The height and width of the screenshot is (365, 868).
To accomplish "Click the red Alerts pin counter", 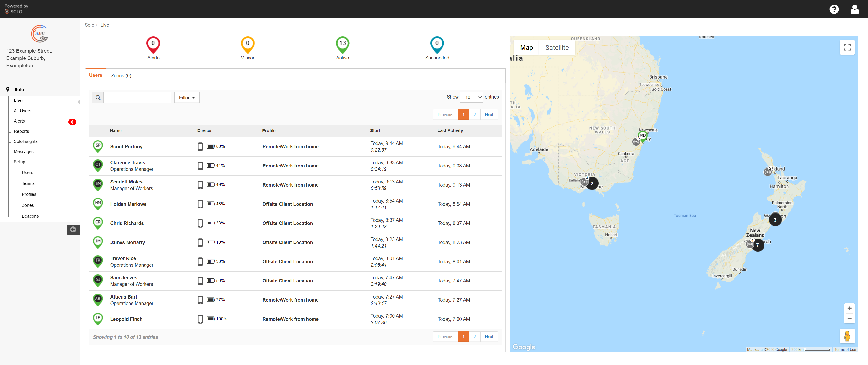I will [153, 45].
